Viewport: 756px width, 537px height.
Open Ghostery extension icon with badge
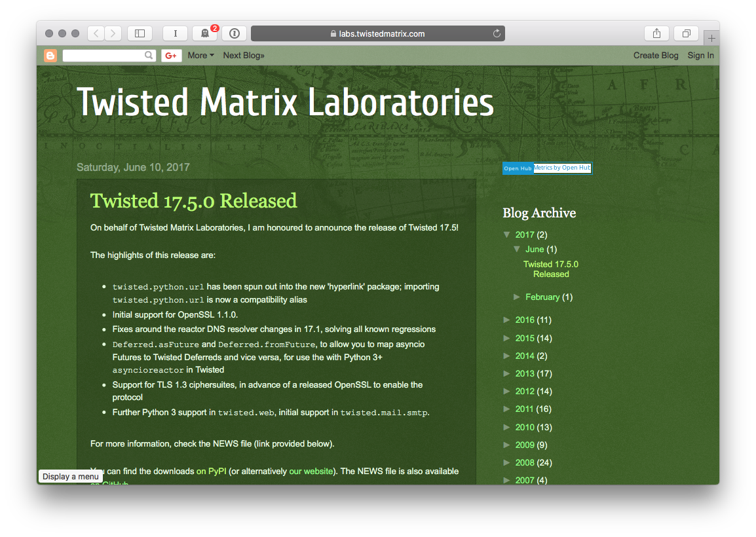(x=205, y=33)
